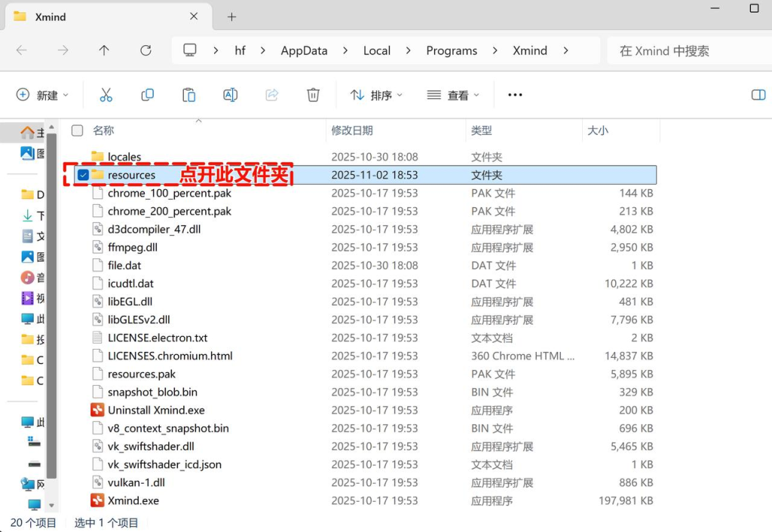Click the Rename icon in toolbar
This screenshot has height=532, width=772.
[x=231, y=94]
